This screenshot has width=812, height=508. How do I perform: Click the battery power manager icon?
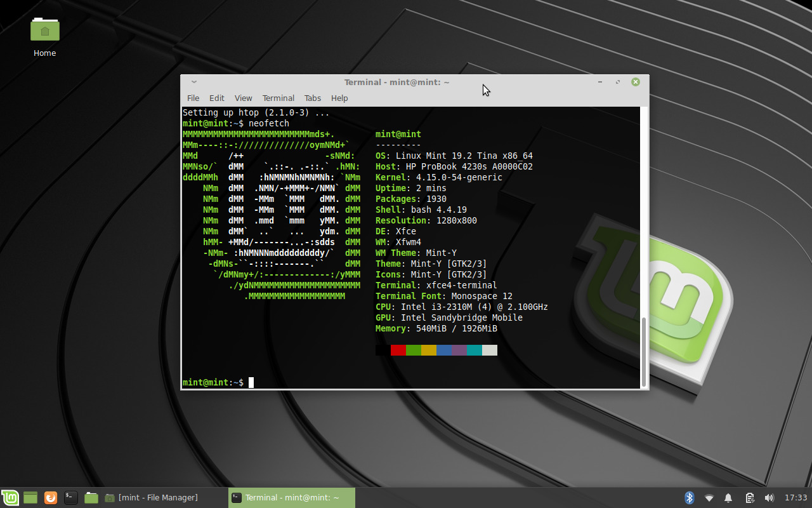750,498
